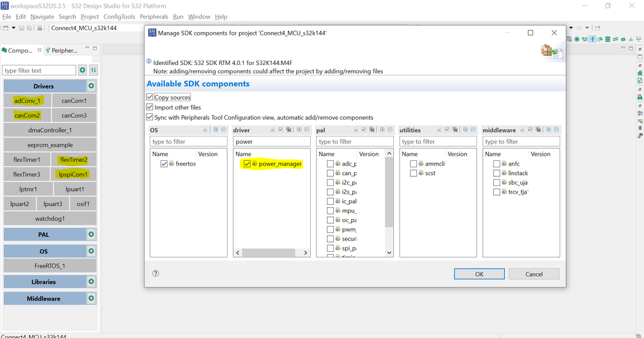Click the collapse-all icon in driver column

point(307,129)
